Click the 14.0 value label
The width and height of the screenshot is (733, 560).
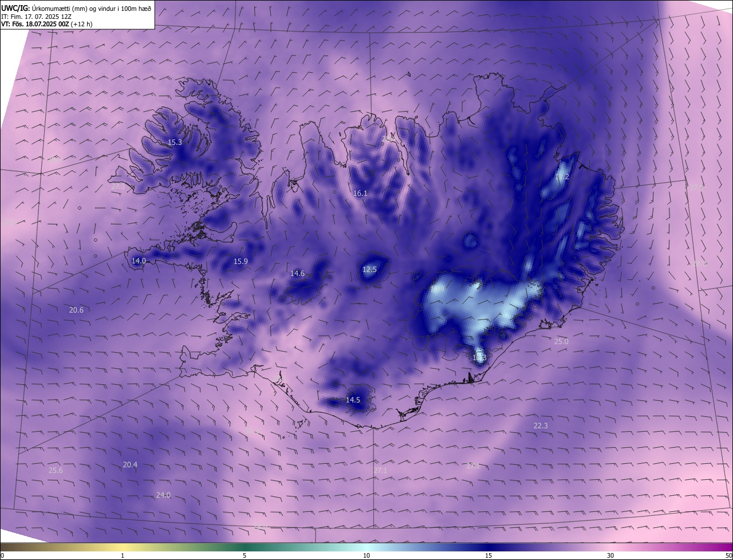tap(139, 261)
